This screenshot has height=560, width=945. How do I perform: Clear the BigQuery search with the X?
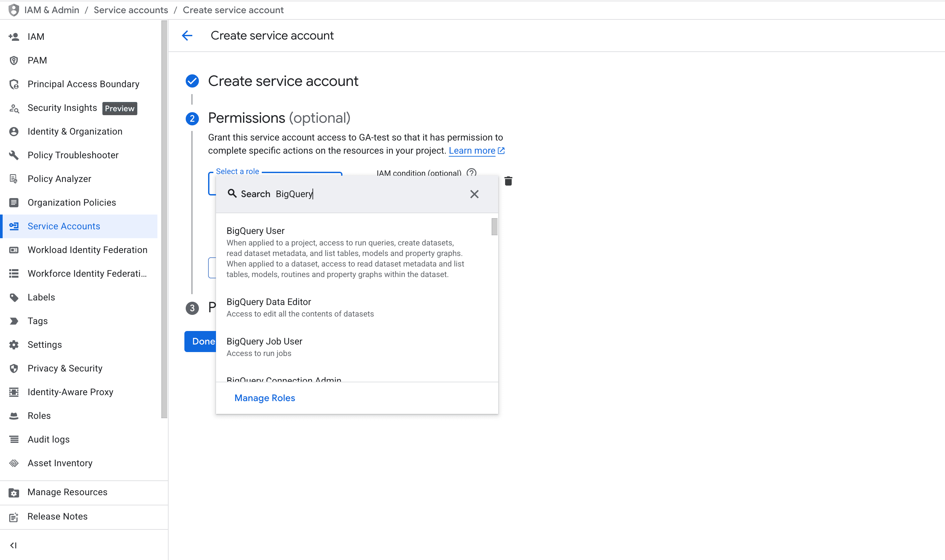[x=474, y=194]
